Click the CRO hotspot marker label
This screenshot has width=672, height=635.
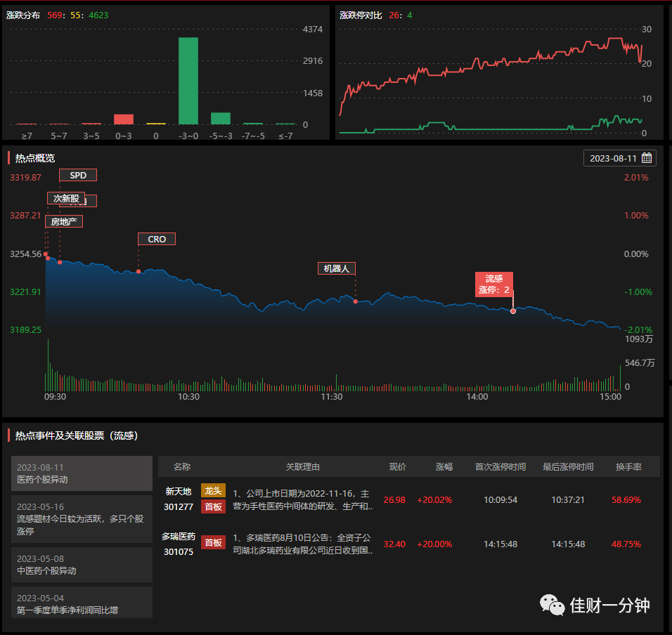coord(157,239)
